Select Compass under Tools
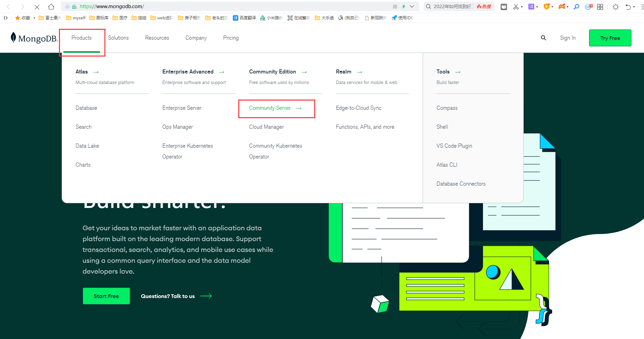The height and width of the screenshot is (339, 644). [x=447, y=108]
